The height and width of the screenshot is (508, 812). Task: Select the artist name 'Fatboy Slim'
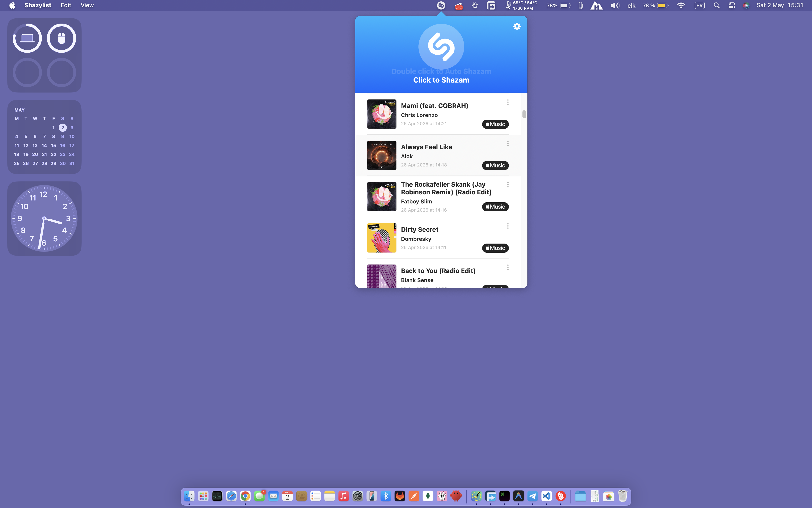pos(416,202)
